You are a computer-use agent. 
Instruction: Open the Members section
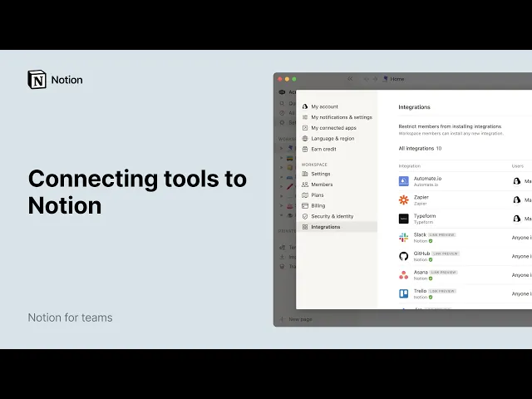pyautogui.click(x=317, y=185)
